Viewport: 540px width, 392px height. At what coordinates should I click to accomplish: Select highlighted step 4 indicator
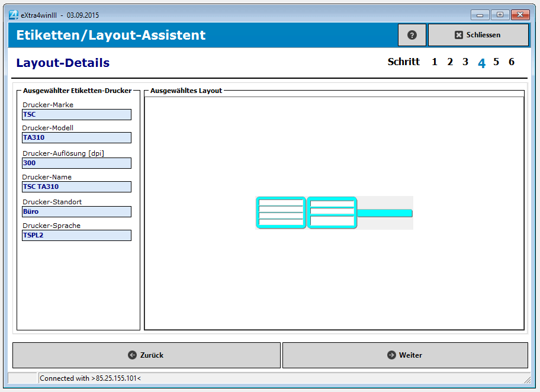click(481, 63)
